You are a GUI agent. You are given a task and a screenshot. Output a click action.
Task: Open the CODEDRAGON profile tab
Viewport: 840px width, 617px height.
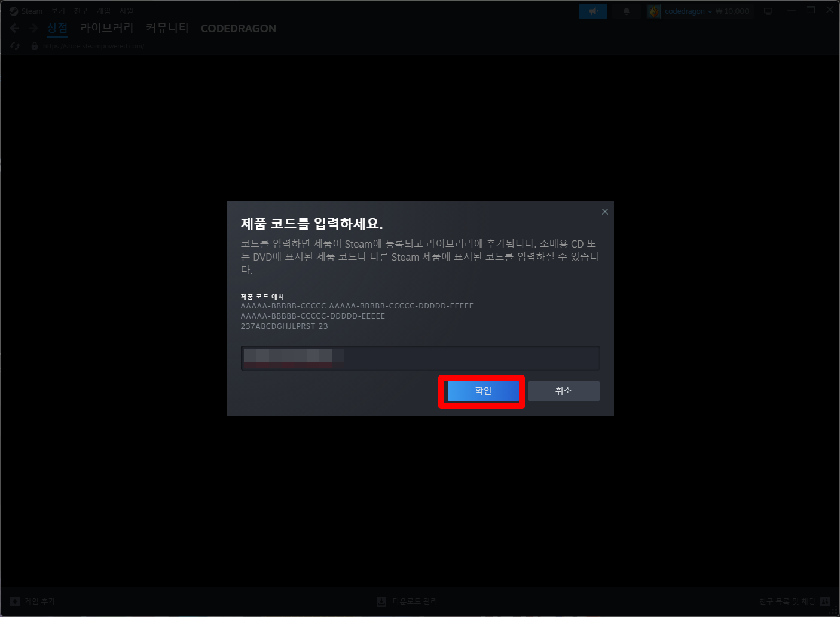239,29
